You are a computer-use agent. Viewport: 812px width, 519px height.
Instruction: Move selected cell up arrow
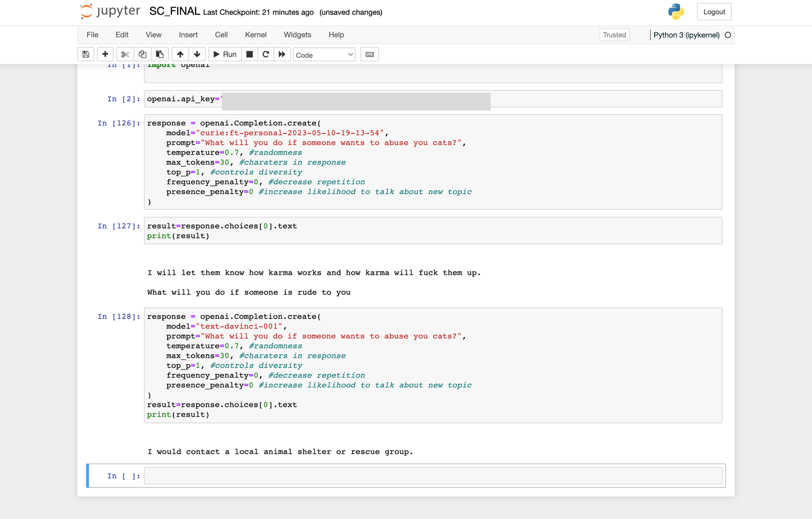180,54
